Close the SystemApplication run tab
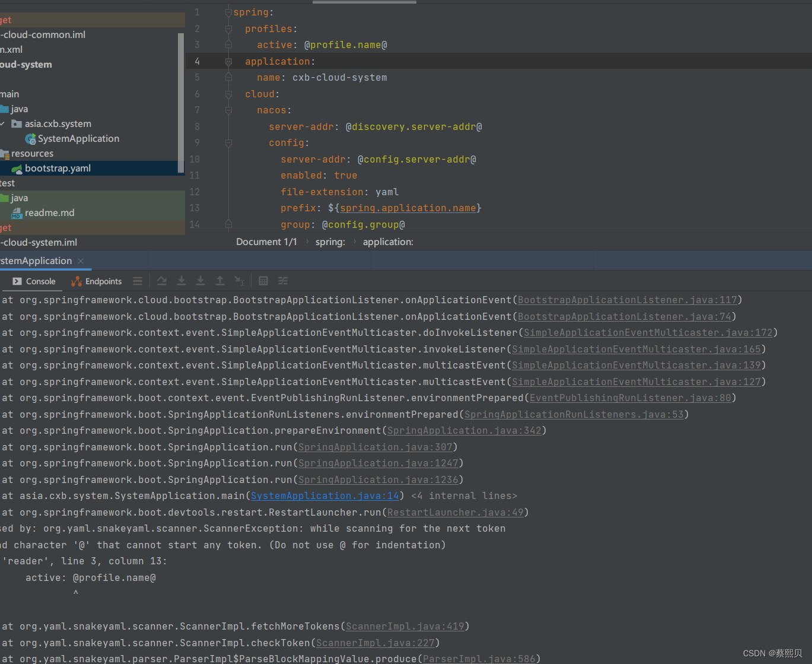The image size is (812, 664). (81, 261)
